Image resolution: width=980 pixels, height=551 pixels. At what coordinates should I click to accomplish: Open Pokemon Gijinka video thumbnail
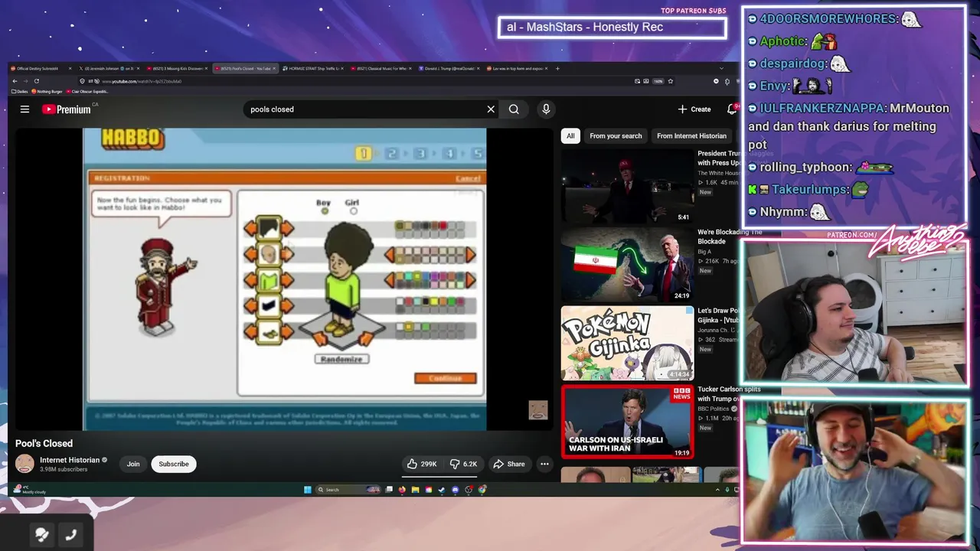click(x=627, y=343)
